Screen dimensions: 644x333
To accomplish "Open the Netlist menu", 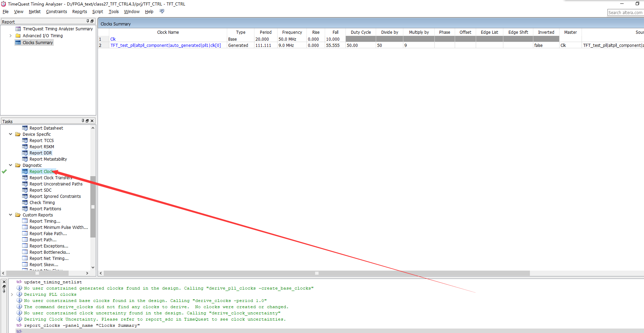I will click(34, 12).
